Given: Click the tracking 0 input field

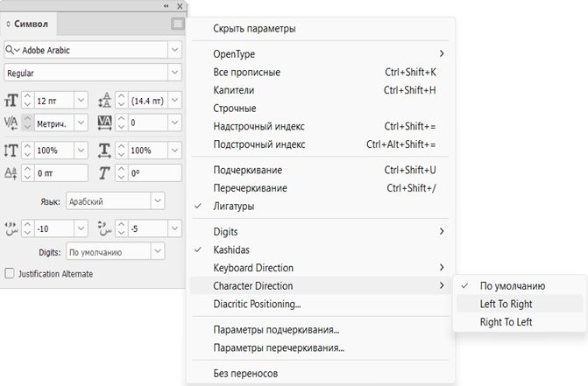Looking at the screenshot, I should point(148,123).
